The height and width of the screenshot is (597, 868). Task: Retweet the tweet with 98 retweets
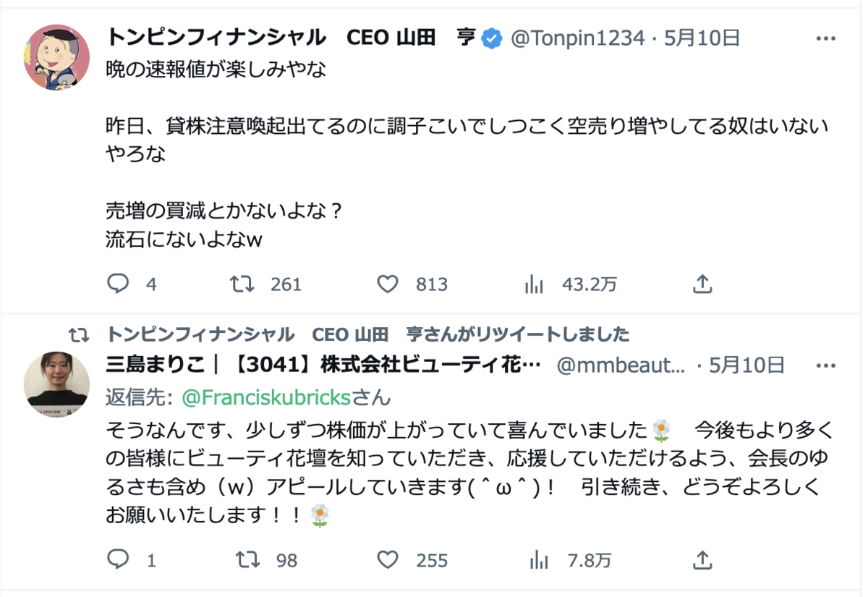[x=248, y=559]
